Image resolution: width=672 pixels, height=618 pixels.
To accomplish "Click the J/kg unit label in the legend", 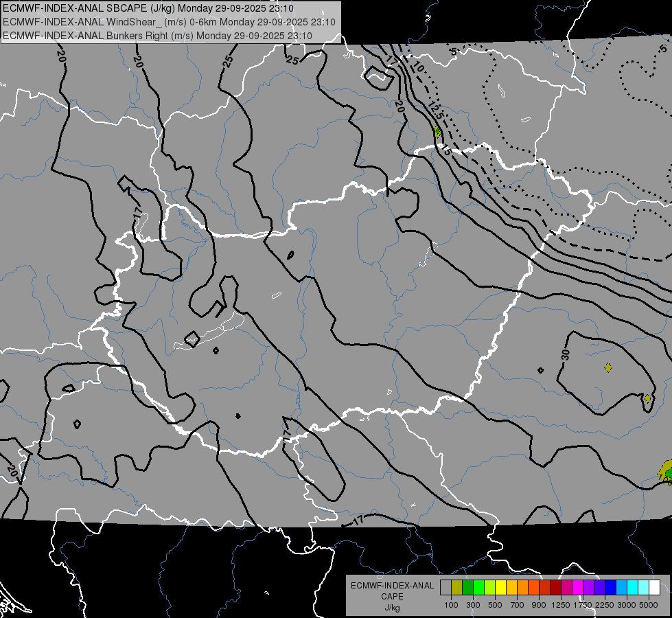I will coord(392,608).
